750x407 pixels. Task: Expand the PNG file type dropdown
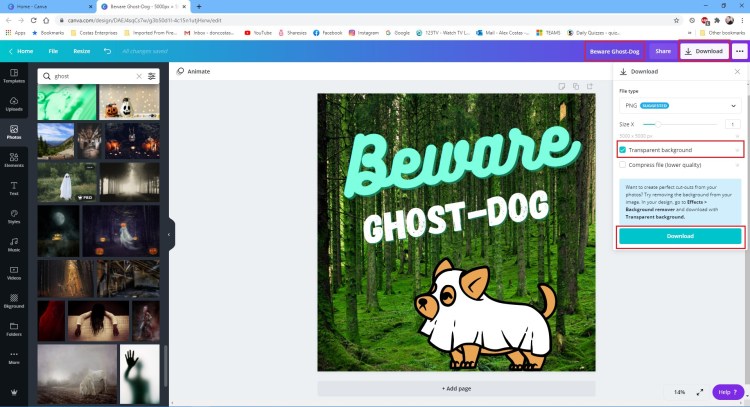[x=679, y=105]
